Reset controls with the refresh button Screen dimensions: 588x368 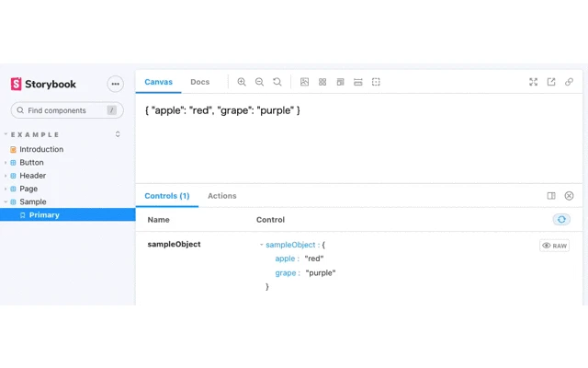click(x=561, y=220)
